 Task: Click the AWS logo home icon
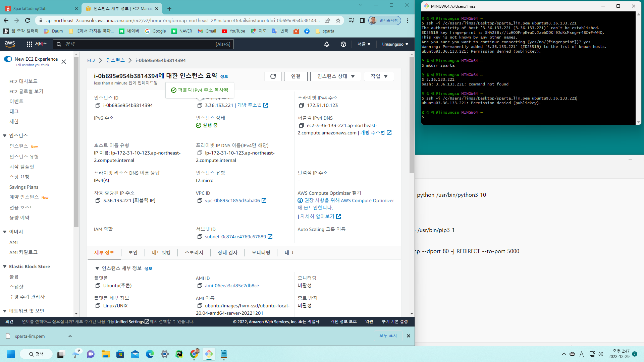pos(10,44)
